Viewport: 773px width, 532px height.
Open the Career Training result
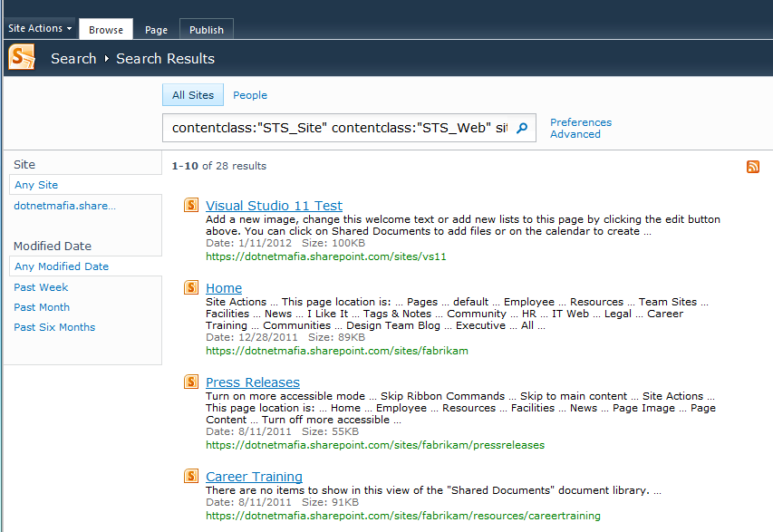tap(254, 477)
